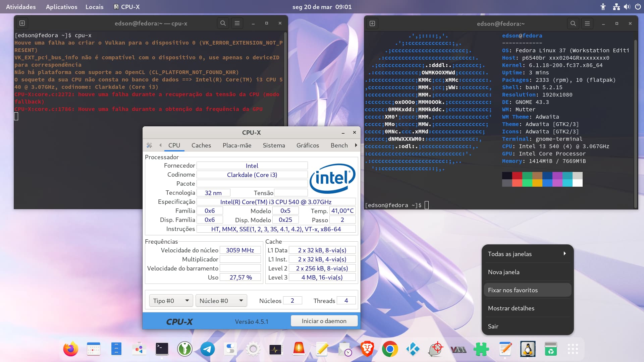Click the Iniciar o daemon button
Viewport: 644px width, 362px height.
coord(324,321)
